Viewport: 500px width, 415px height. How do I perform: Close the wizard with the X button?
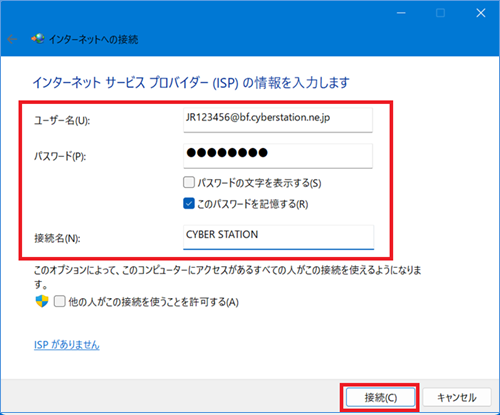coord(481,13)
